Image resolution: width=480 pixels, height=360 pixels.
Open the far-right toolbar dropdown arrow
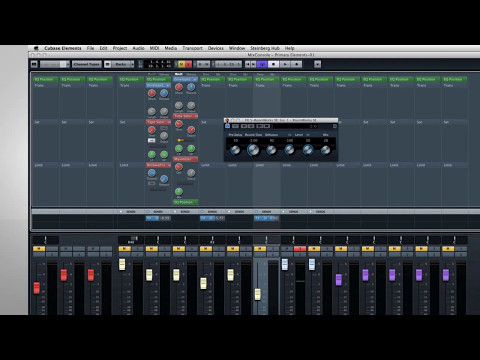(x=317, y=64)
